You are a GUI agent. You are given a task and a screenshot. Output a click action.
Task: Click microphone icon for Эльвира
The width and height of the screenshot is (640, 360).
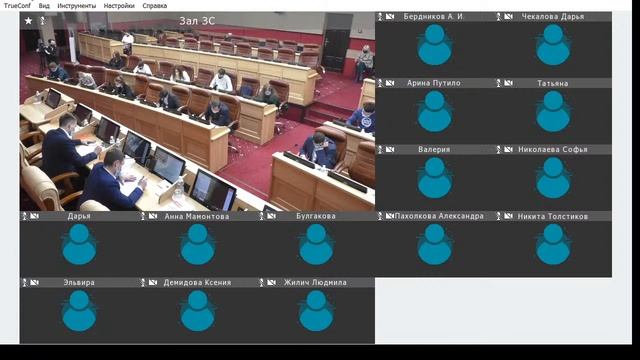(x=24, y=282)
